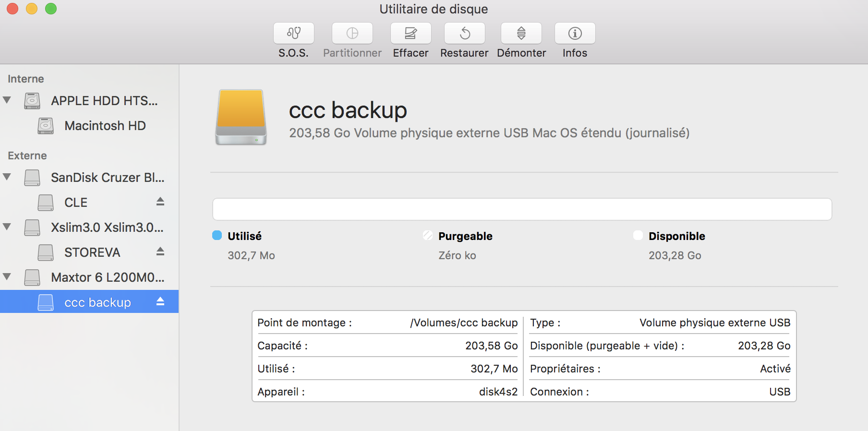Click the Effacer erase icon
Image resolution: width=868 pixels, height=431 pixels.
(x=410, y=33)
